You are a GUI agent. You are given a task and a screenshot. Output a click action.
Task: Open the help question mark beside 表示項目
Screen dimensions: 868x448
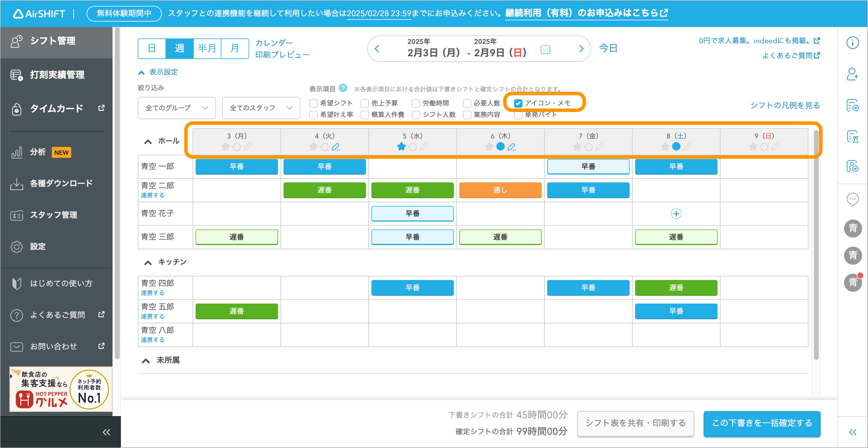click(343, 88)
